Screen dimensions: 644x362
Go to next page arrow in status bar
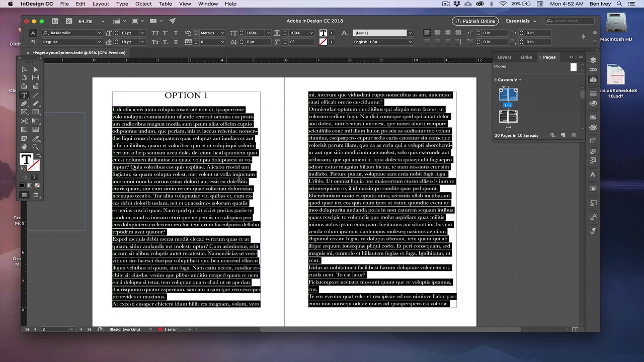pos(80,329)
